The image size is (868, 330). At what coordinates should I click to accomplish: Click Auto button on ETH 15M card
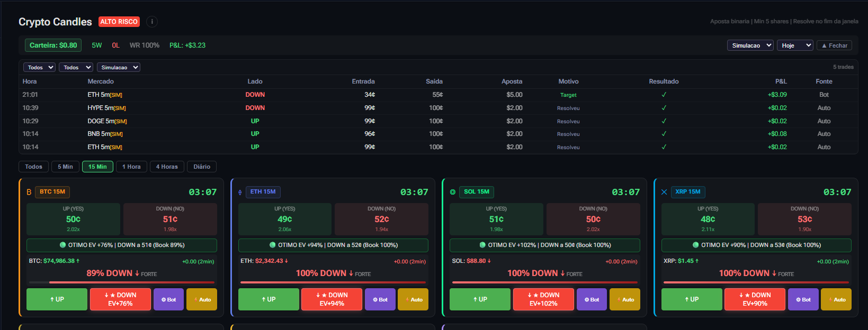413,299
